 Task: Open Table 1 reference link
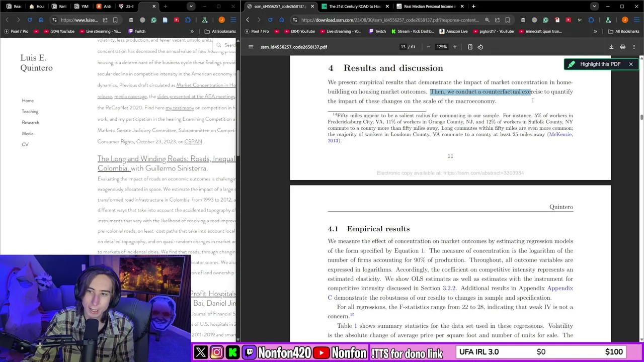click(x=356, y=326)
